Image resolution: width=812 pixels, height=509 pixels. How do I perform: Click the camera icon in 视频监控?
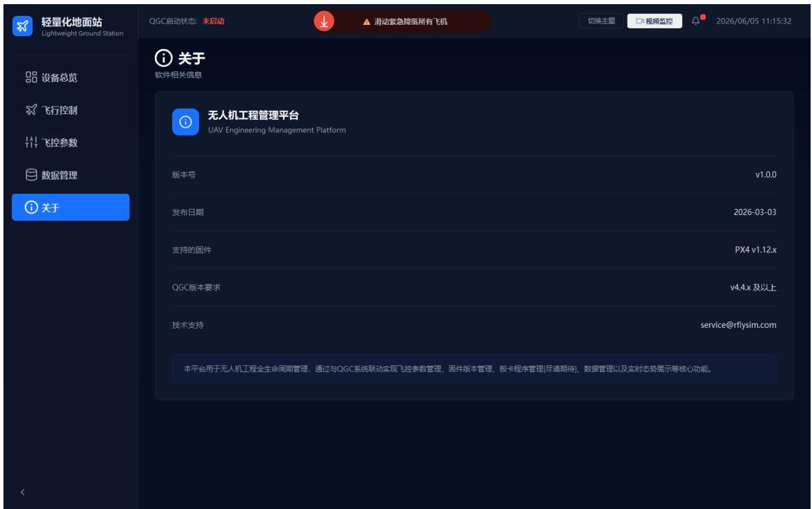tap(640, 21)
